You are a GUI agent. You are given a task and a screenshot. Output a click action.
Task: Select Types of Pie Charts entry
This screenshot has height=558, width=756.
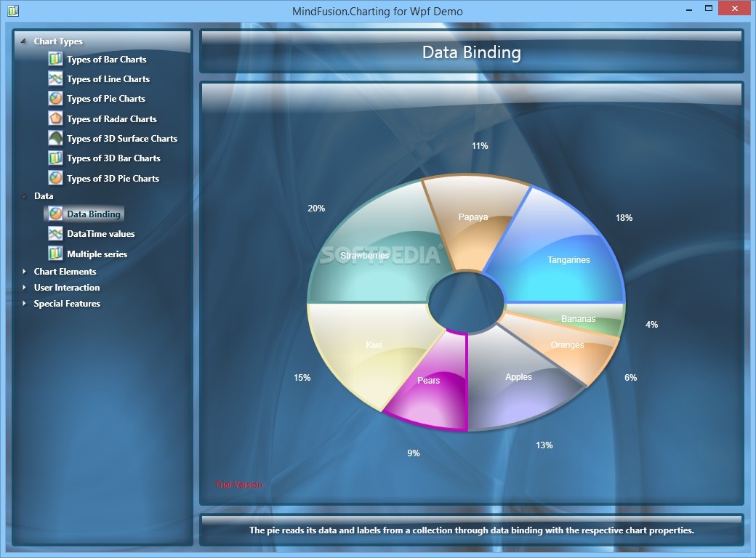point(106,99)
